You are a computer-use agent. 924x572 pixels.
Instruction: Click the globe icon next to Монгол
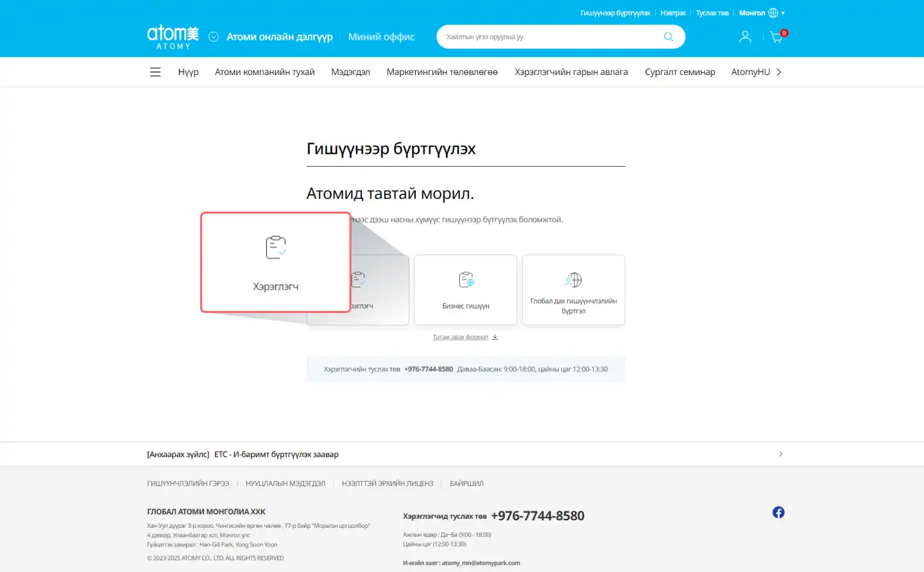click(773, 13)
